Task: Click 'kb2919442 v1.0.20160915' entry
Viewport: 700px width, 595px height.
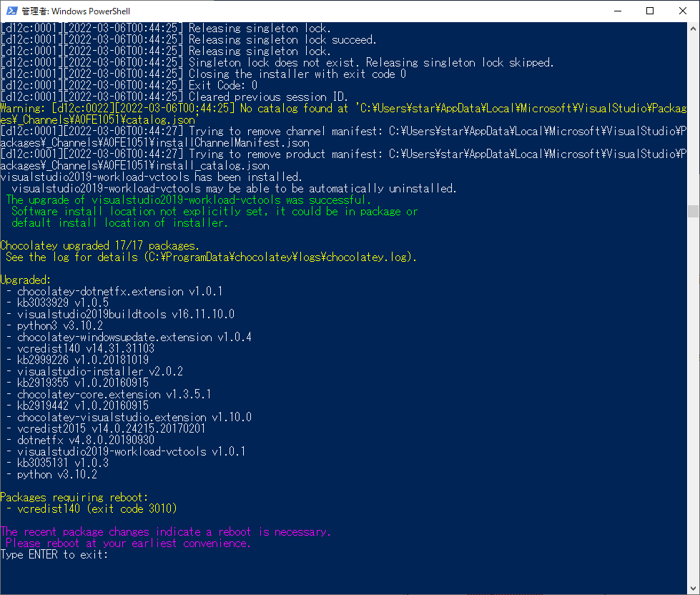Action: [x=83, y=405]
